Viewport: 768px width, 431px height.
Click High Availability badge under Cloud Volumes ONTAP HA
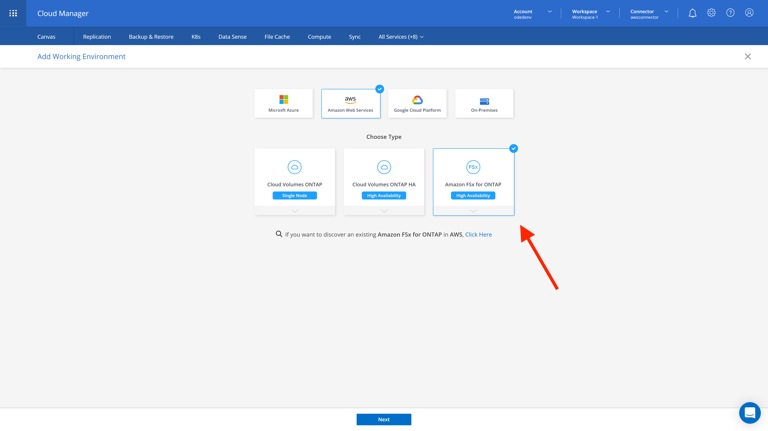384,195
